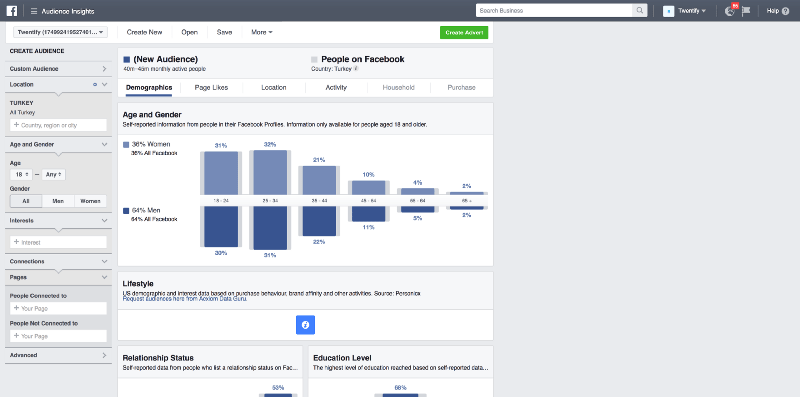Click the New Audience blue square swatch
Screen dimensions: 800x397
[127, 60]
